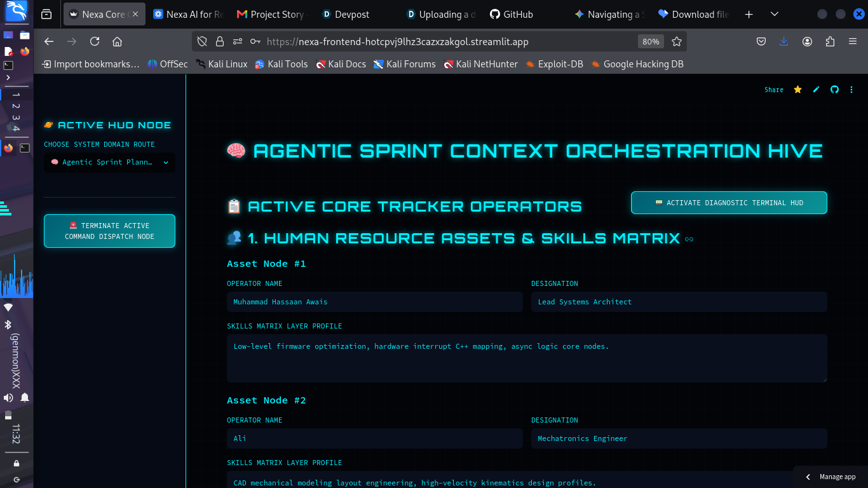Click Operator Name field with Muhammad Hassaan Awais
This screenshot has width=868, height=488.
point(375,302)
